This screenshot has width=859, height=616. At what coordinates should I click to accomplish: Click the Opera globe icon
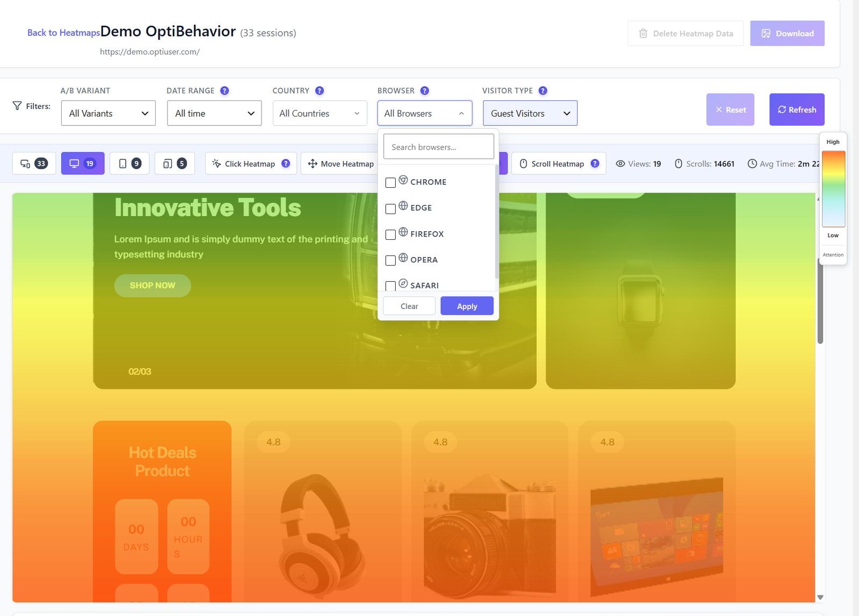click(x=403, y=258)
